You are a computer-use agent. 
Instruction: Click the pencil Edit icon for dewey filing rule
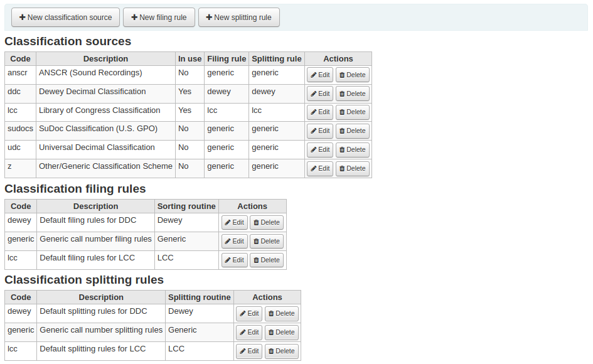(228, 222)
